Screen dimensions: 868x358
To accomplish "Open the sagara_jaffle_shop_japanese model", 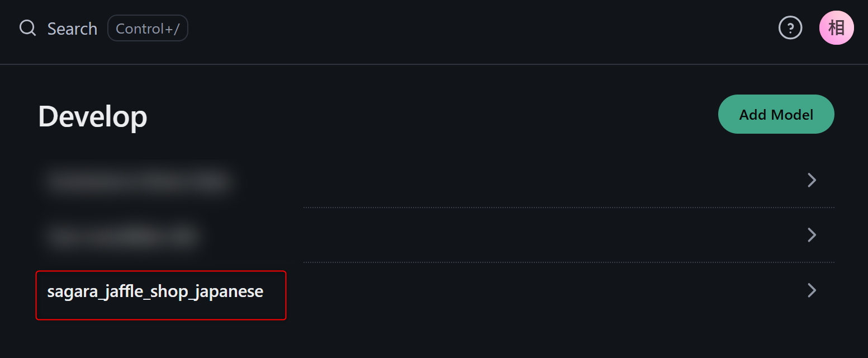I will point(155,292).
